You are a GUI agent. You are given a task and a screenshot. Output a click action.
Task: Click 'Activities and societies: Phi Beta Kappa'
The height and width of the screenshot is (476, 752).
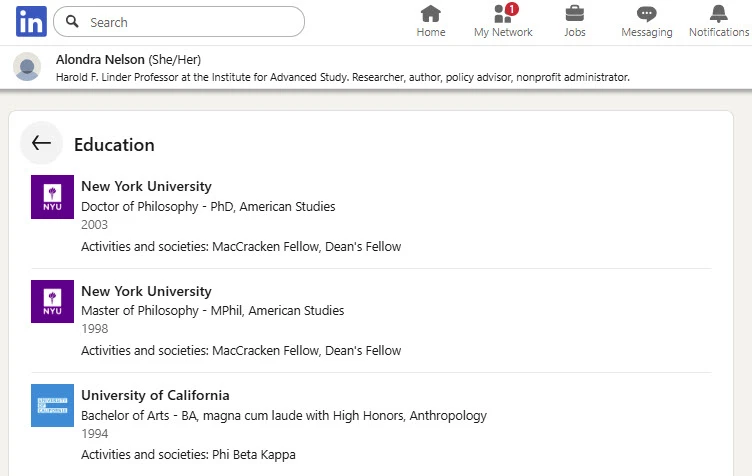coord(188,454)
